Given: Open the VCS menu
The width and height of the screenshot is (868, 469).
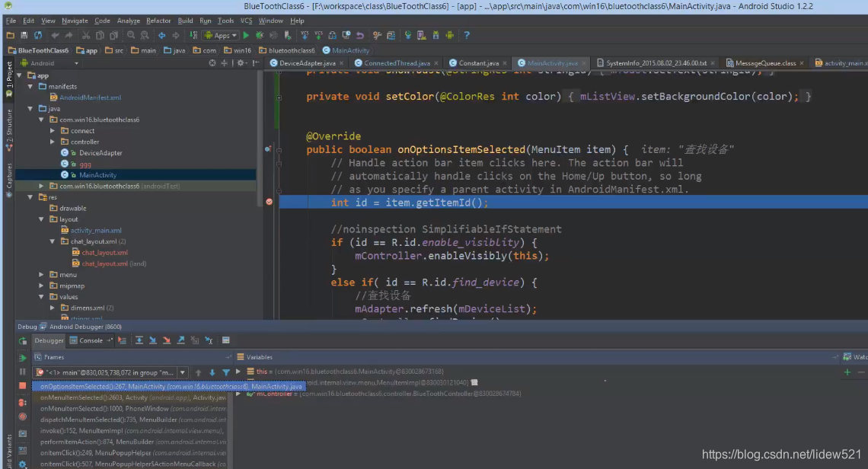Looking at the screenshot, I should point(247,21).
